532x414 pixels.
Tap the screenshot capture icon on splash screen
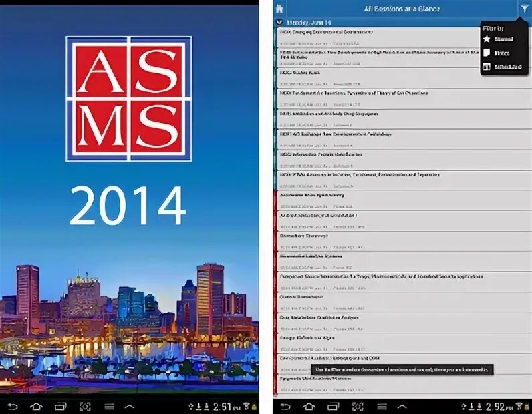click(x=85, y=406)
